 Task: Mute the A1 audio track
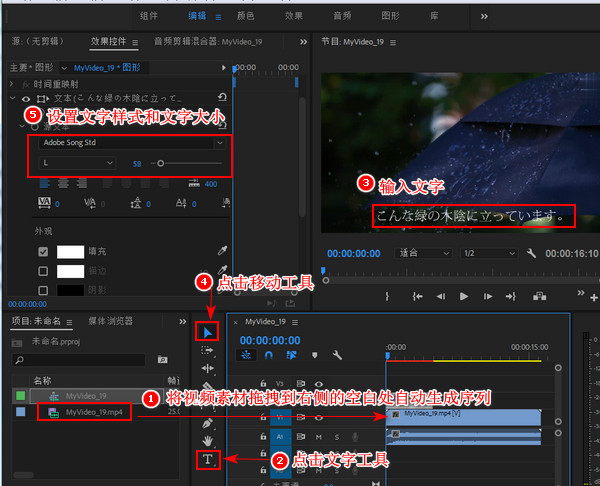(319, 437)
